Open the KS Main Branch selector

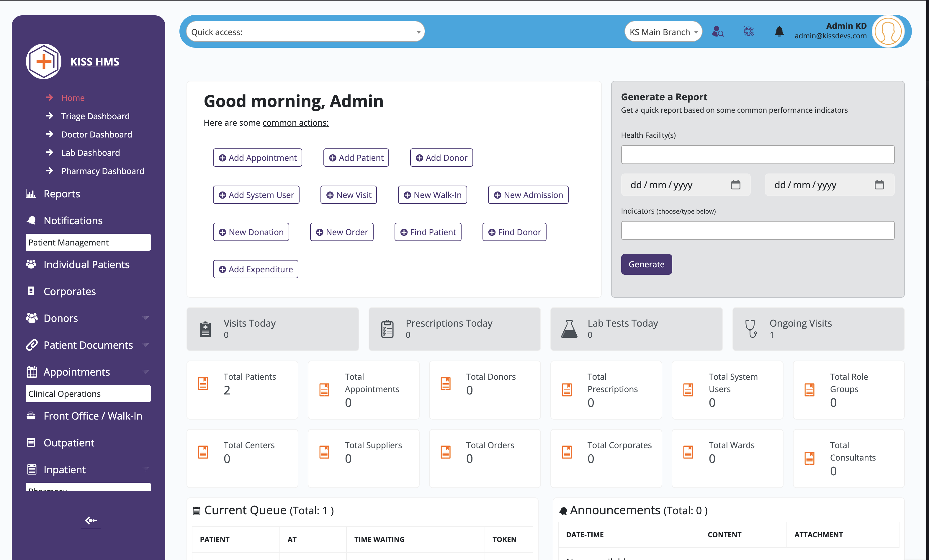coord(663,32)
